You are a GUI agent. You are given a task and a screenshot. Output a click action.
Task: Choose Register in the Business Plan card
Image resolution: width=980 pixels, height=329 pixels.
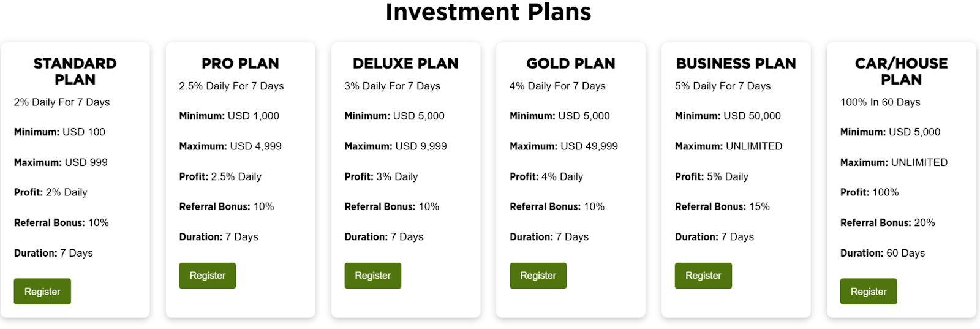703,276
